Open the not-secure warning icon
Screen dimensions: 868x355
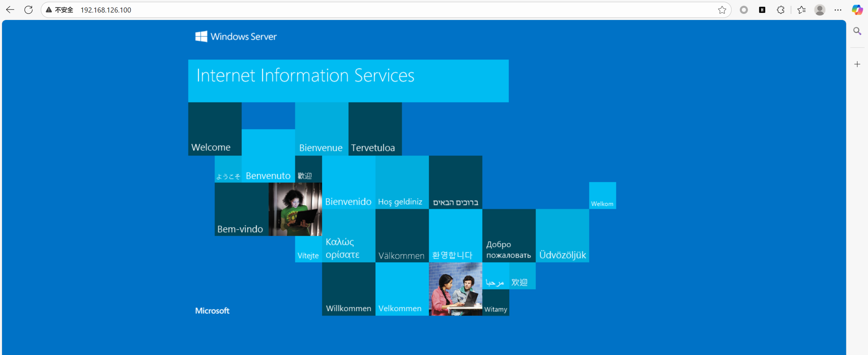(49, 10)
